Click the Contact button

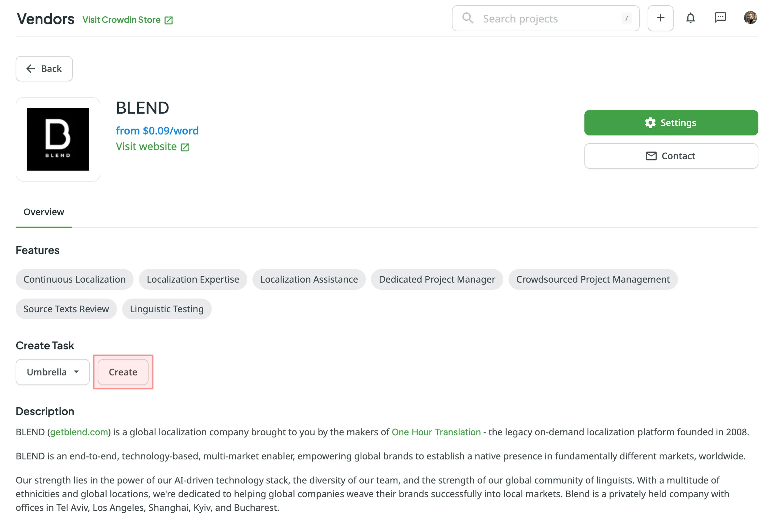(671, 156)
